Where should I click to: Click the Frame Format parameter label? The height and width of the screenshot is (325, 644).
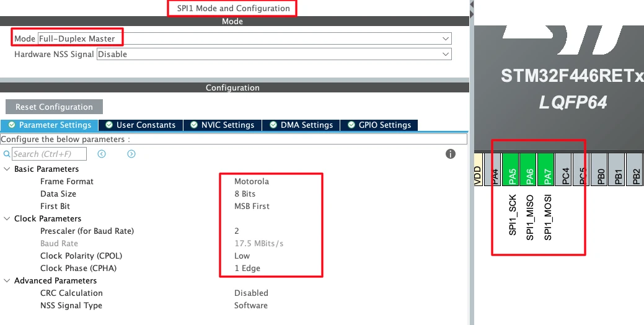pos(66,181)
